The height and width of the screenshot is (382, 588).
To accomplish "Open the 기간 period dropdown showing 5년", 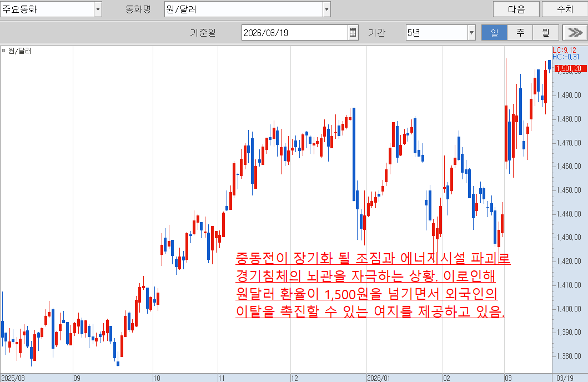I will 471,33.
